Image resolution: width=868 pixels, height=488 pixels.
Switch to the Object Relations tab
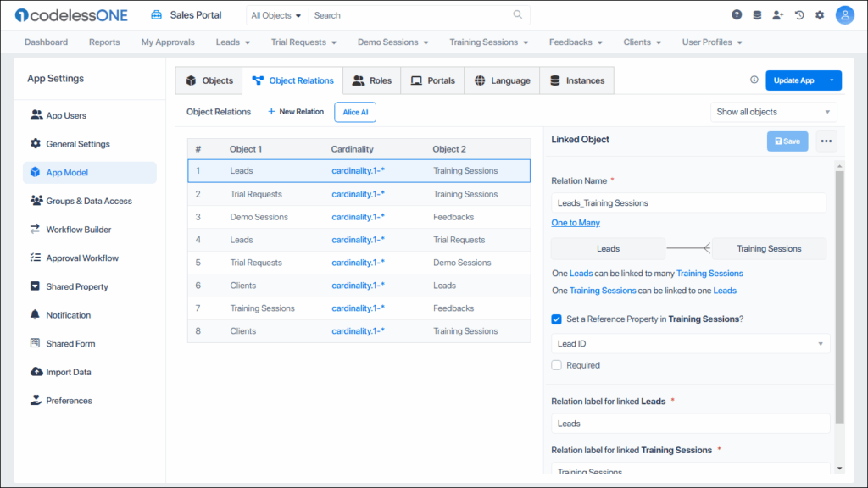(x=292, y=80)
